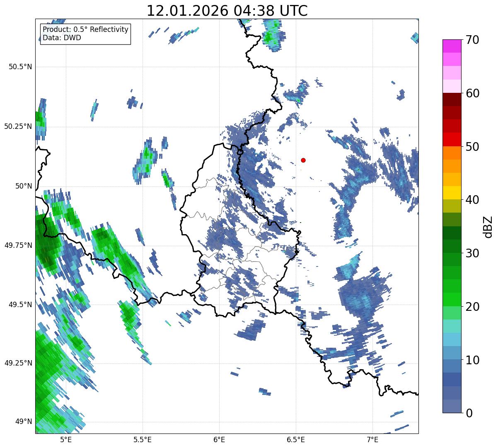
Task: Click the latitude label '49.25°N'
Action: pyautogui.click(x=18, y=363)
